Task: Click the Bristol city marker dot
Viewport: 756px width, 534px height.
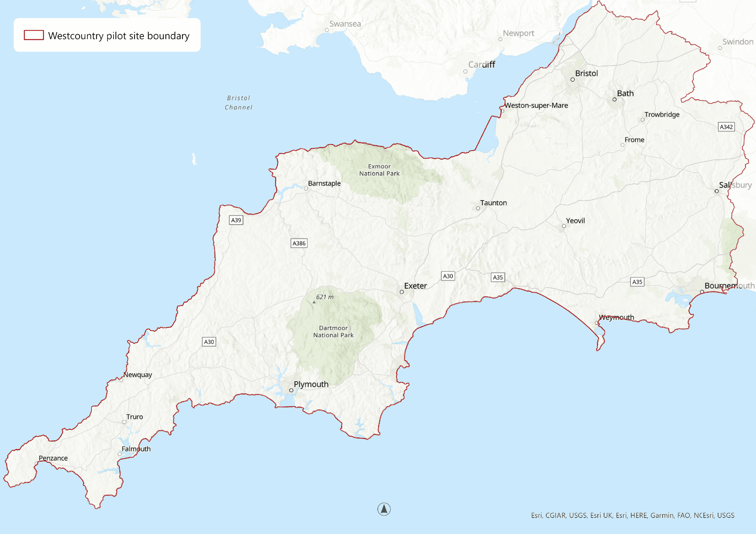Action: coord(573,80)
